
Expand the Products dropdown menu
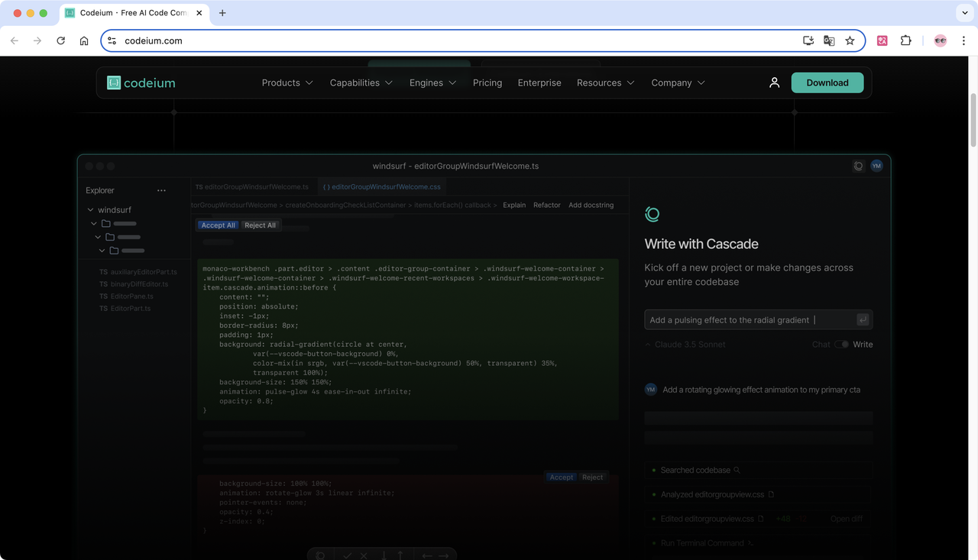point(287,83)
